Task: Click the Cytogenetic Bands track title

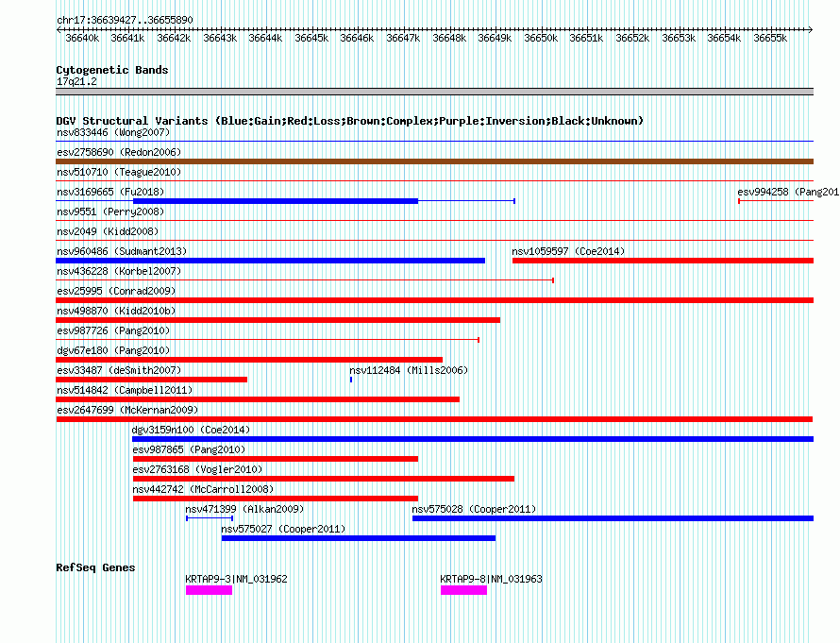Action: (x=112, y=70)
